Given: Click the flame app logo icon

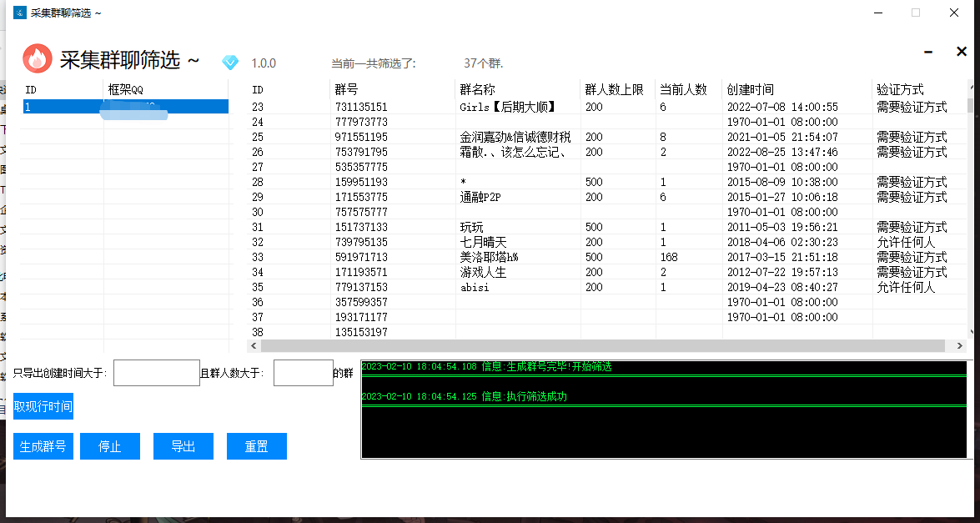Looking at the screenshot, I should coord(38,58).
